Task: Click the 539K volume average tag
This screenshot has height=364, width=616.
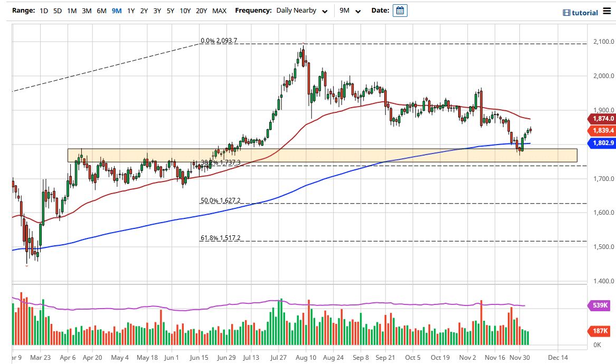Action: (x=599, y=305)
